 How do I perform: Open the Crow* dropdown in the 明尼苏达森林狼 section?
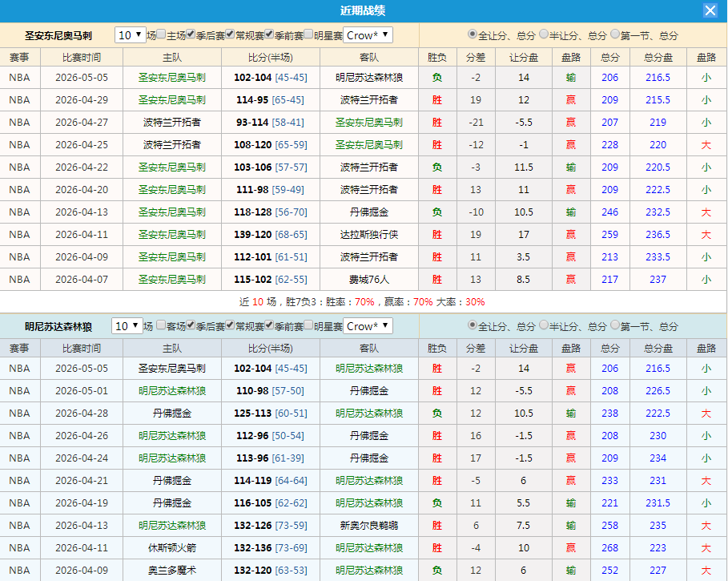point(368,326)
